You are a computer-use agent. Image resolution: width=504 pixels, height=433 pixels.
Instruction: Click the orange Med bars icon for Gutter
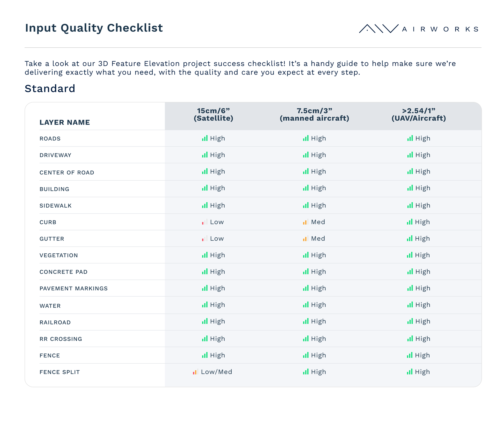[x=305, y=239]
